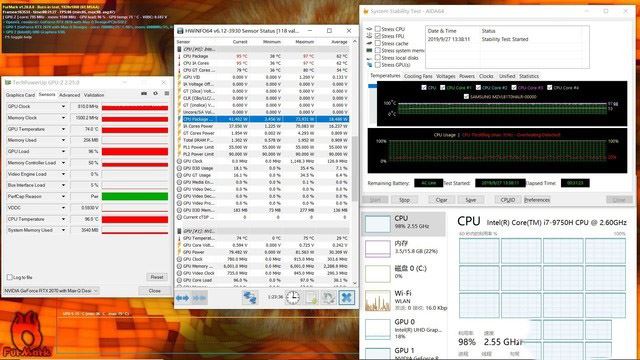Click thermometer icon of CPU Package row

[x=179, y=56]
